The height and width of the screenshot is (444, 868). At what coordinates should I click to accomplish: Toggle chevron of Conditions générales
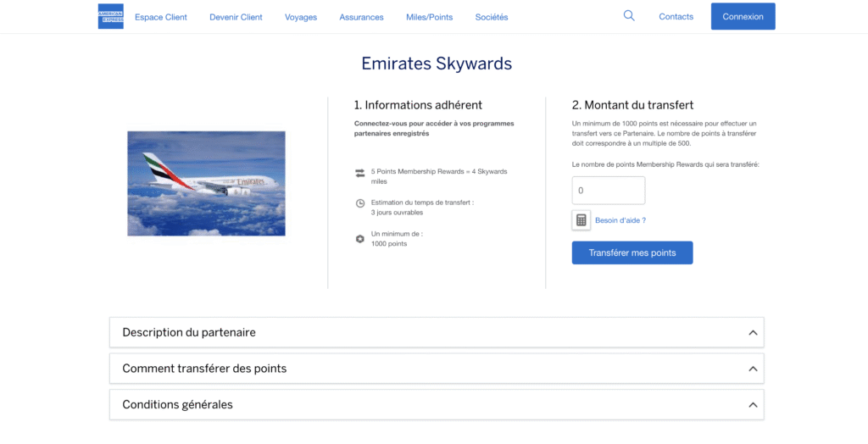coord(753,405)
